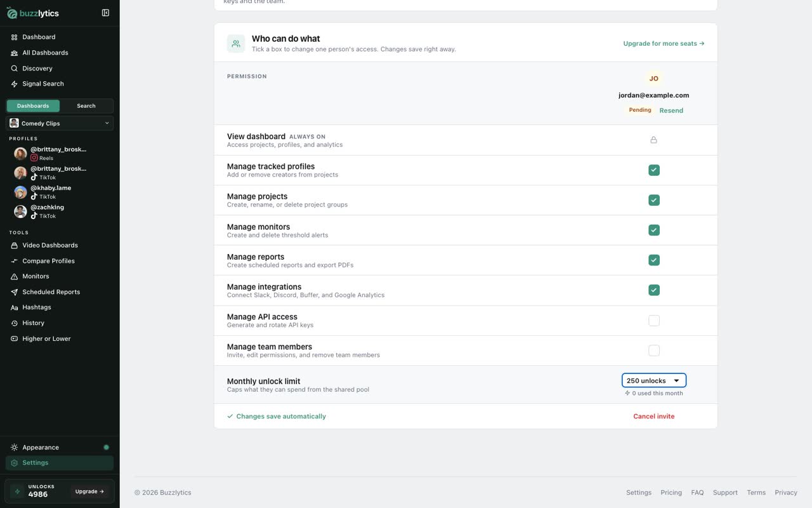Open the Dashboard grid icon
The image size is (812, 508).
(x=14, y=37)
